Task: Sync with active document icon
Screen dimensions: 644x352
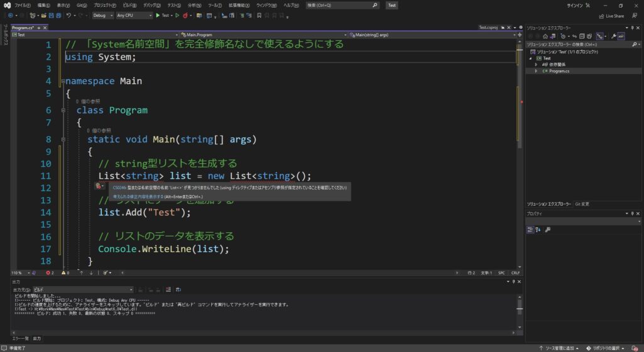Action: click(575, 36)
